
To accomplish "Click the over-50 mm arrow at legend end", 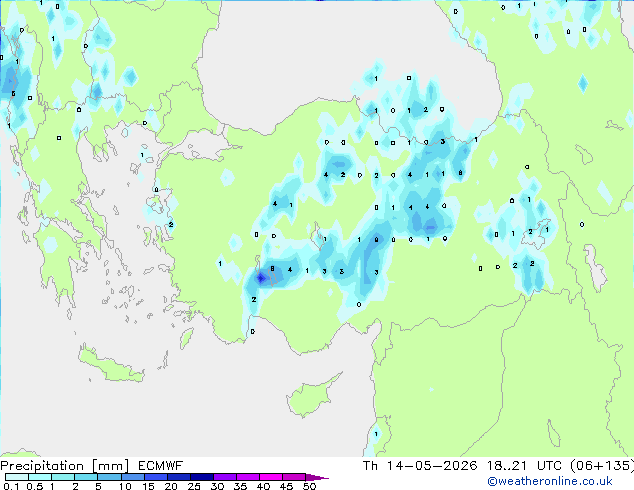I will tap(317, 477).
